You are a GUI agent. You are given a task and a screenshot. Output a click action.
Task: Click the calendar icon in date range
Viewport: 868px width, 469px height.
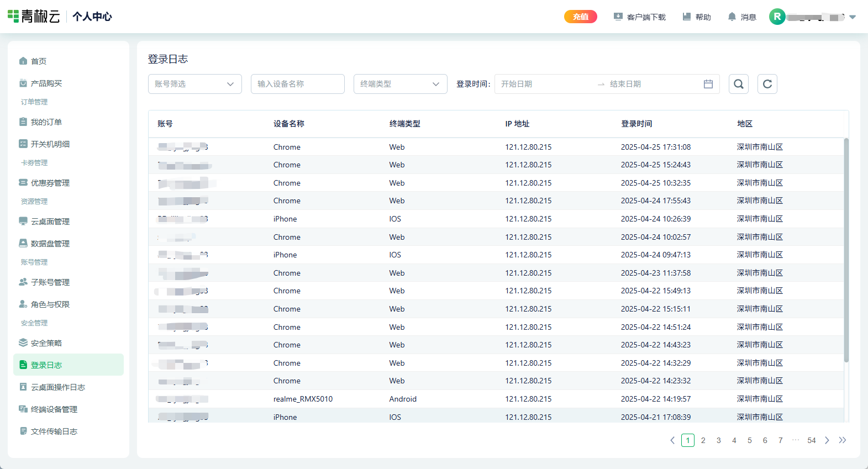708,84
